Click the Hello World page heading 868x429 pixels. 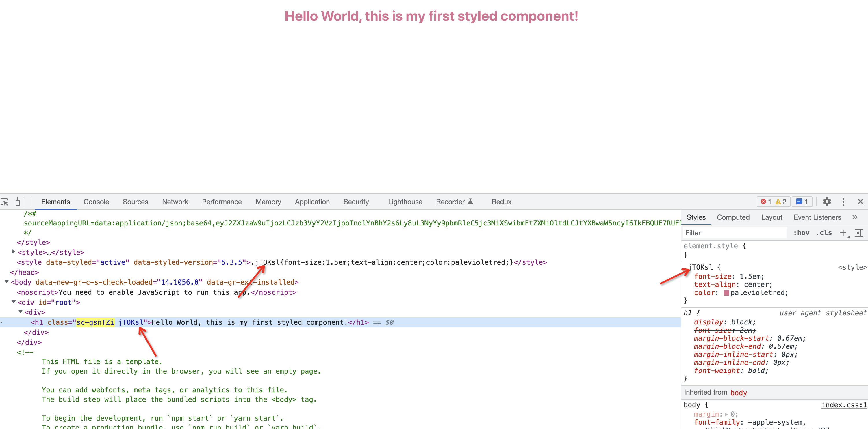coord(431,16)
